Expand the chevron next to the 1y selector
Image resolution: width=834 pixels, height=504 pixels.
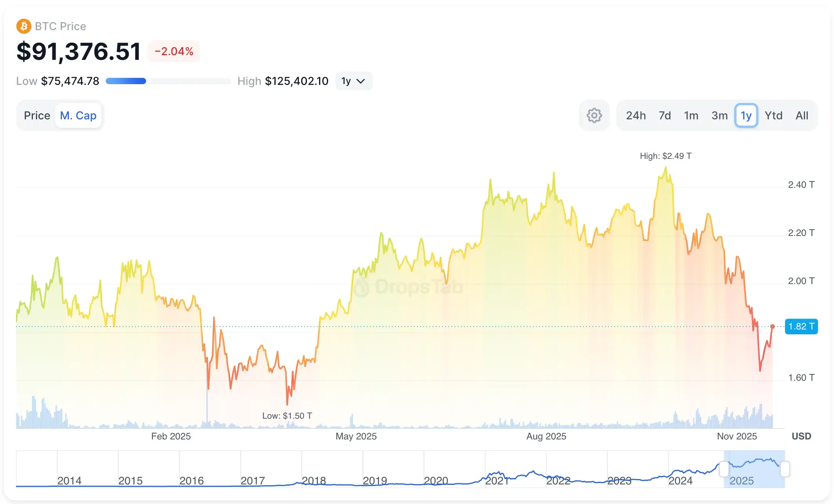361,81
